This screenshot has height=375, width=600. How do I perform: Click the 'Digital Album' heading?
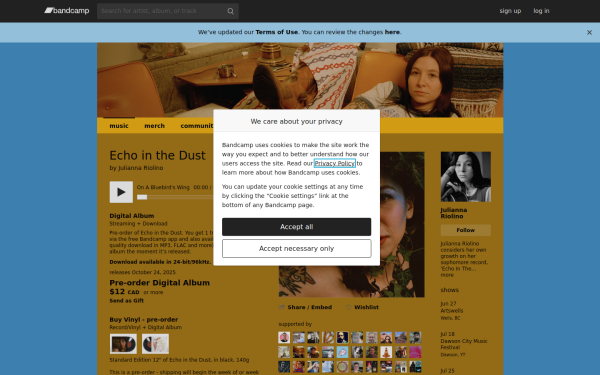[132, 216]
